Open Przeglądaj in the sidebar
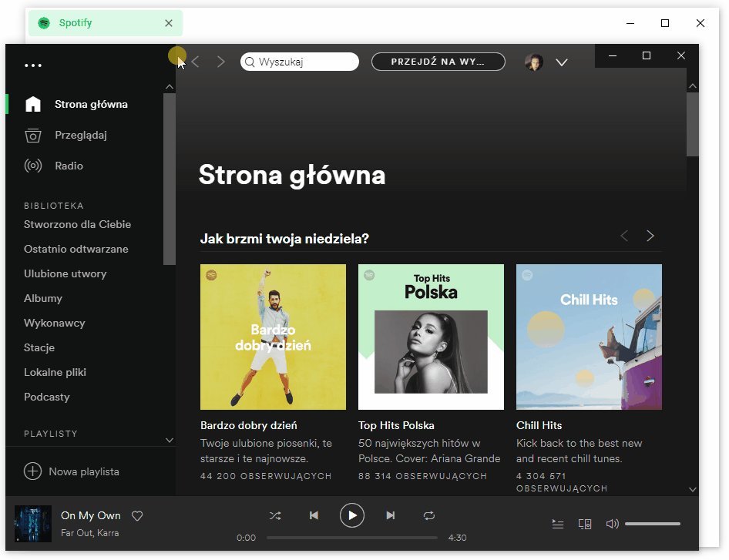 coord(80,135)
